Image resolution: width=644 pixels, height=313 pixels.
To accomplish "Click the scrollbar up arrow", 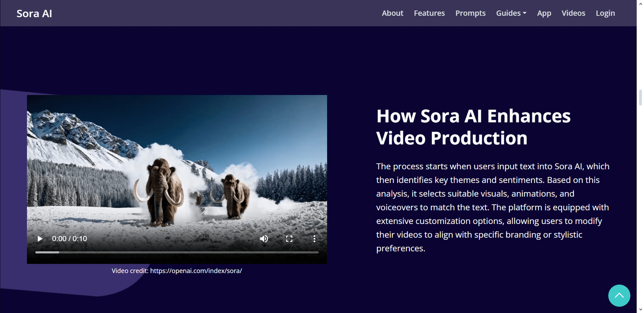I will coord(640,3).
